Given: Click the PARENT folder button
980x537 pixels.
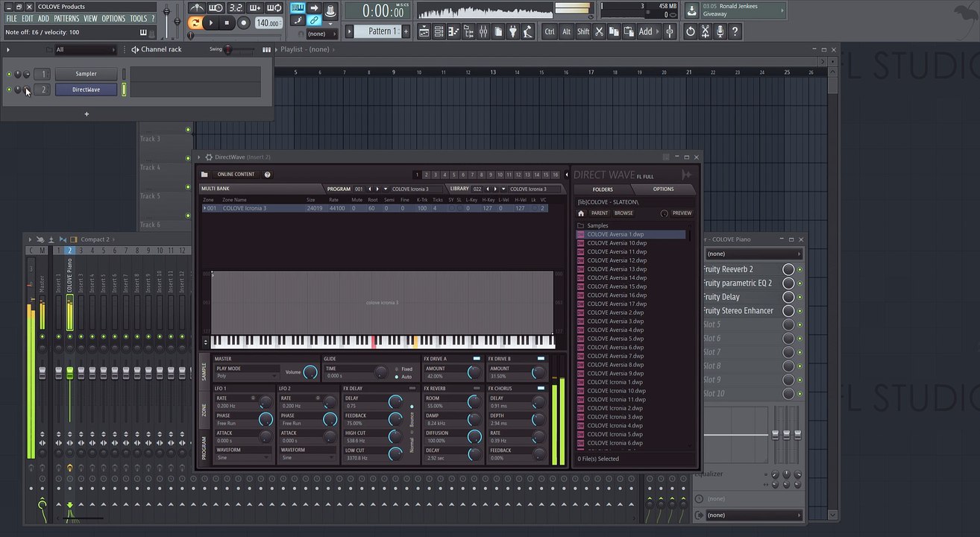Looking at the screenshot, I should click(x=600, y=213).
